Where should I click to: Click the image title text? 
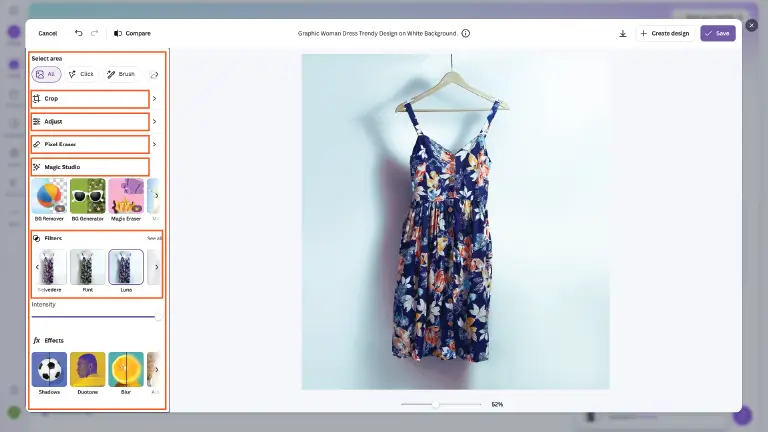pos(377,33)
